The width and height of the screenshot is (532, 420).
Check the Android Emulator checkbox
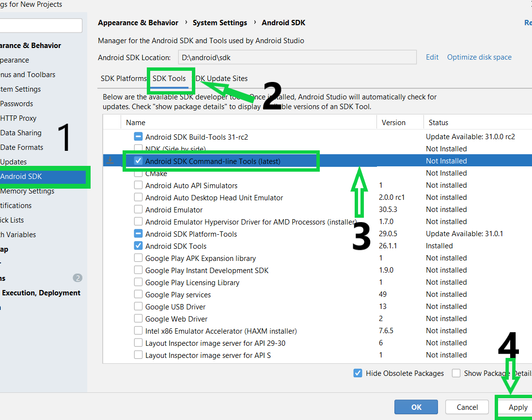tap(138, 210)
